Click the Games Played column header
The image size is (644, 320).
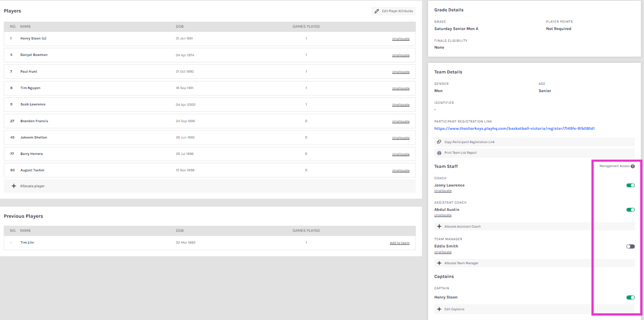(x=306, y=26)
